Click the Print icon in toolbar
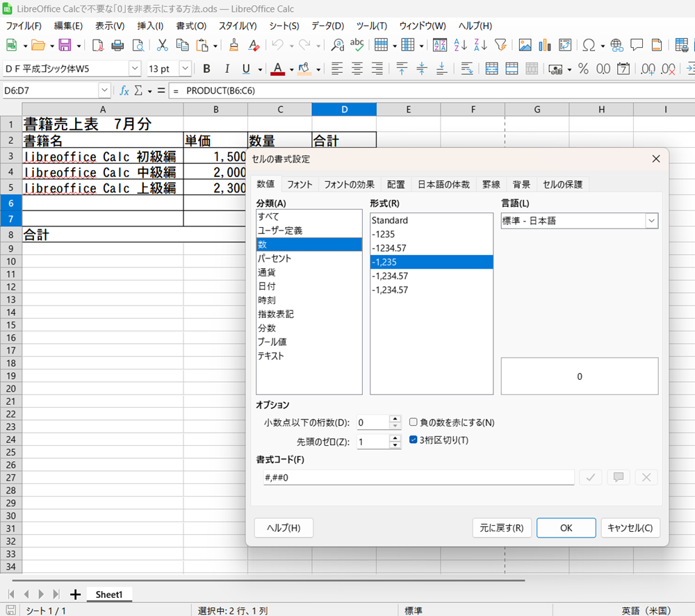695x616 pixels. point(117,45)
